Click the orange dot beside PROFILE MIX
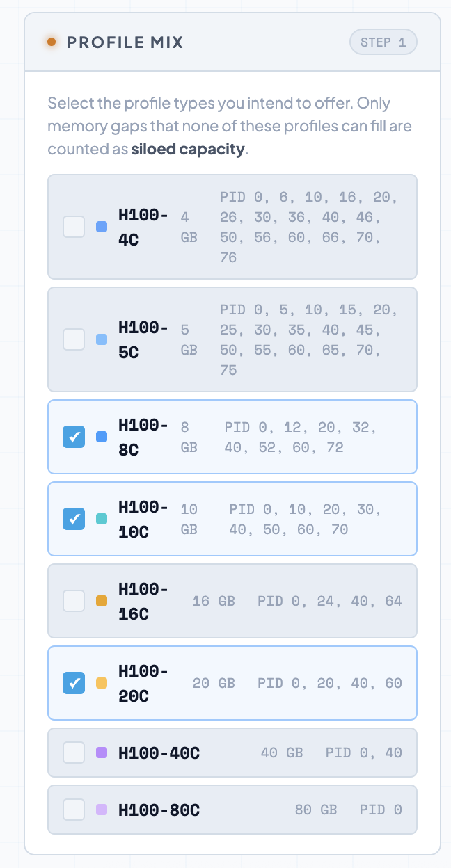 click(x=51, y=42)
